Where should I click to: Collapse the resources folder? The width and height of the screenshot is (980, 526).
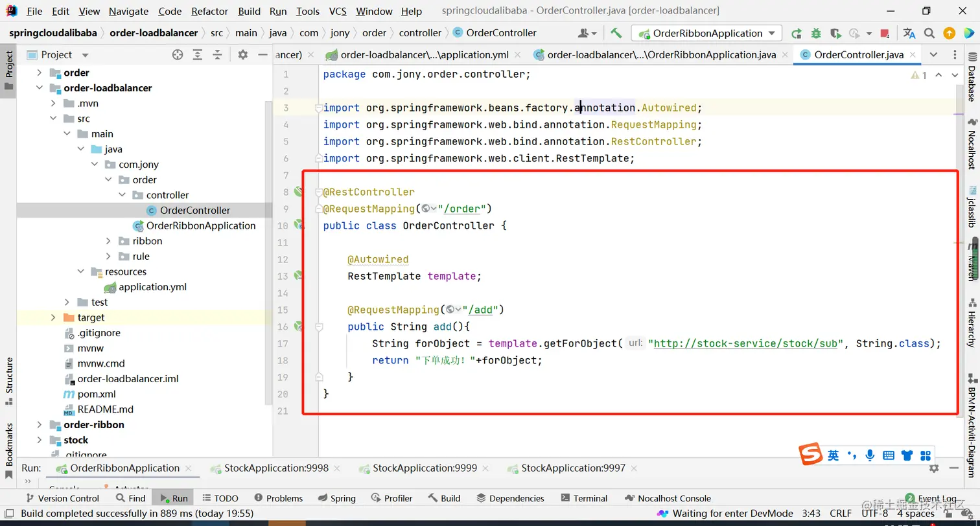click(81, 271)
